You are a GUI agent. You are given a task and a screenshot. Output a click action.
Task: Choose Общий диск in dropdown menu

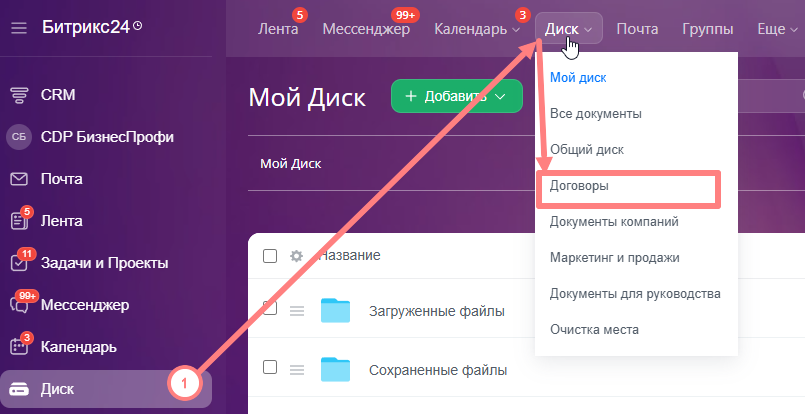[x=587, y=149]
